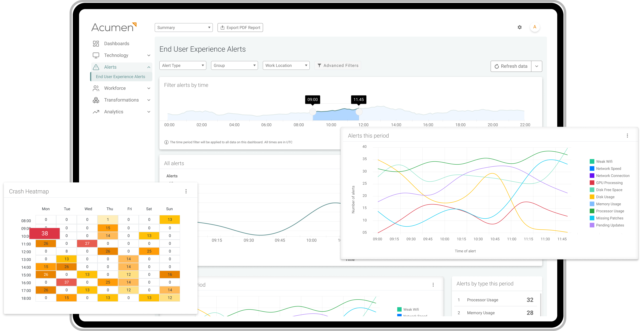Collapse the Alerts menu chevron
This screenshot has height=331, width=644.
[x=149, y=67]
